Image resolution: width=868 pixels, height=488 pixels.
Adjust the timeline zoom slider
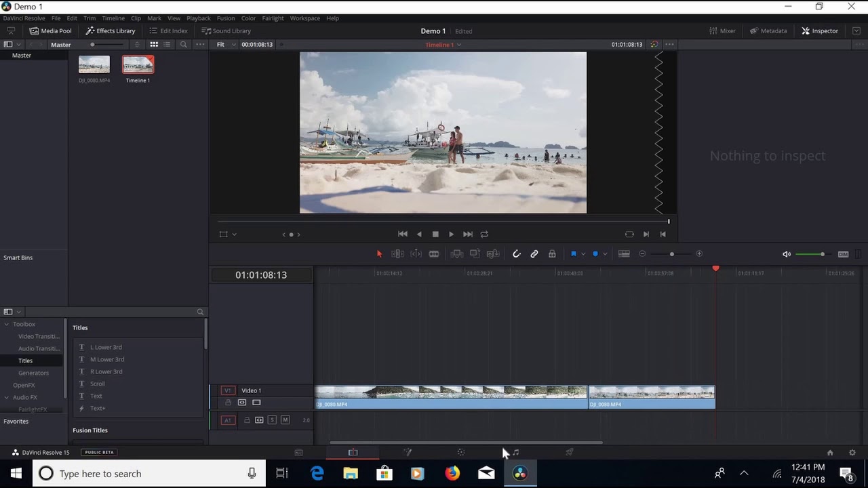tap(671, 254)
